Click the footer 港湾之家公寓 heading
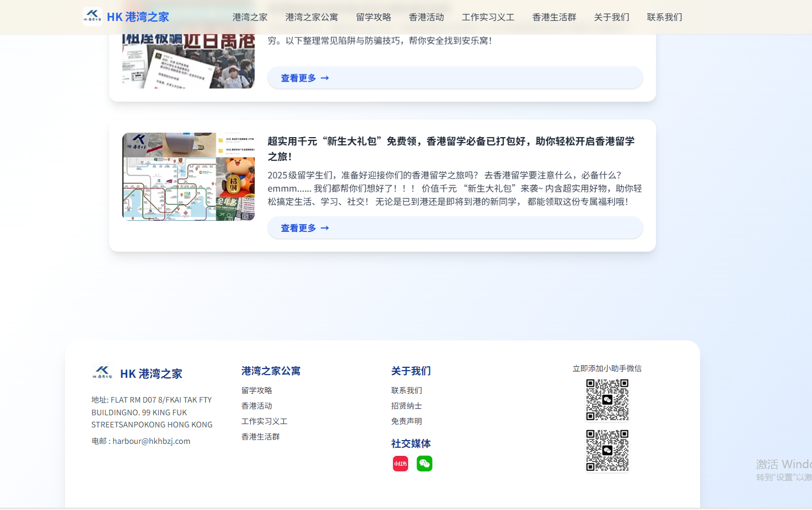Screen dimensions: 812x510 point(271,371)
